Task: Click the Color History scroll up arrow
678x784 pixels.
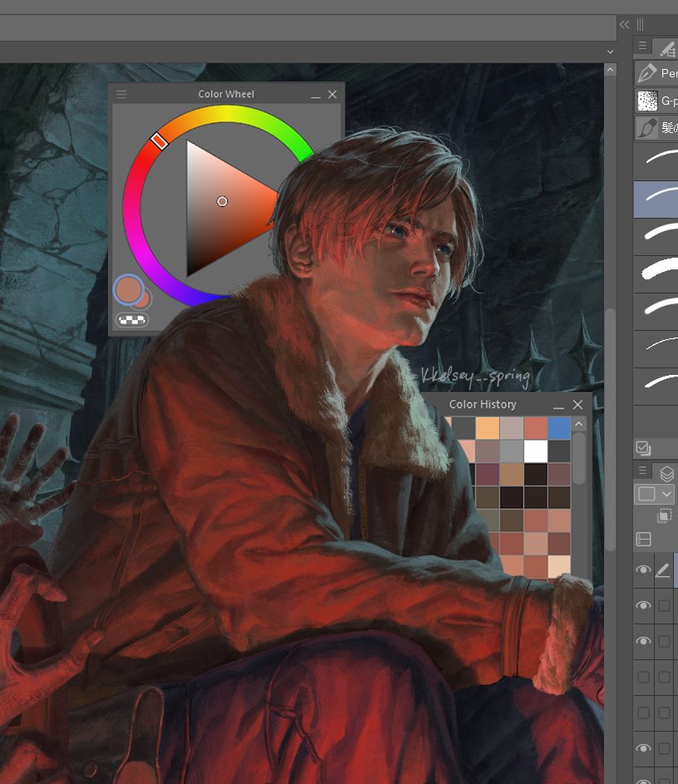Action: [578, 425]
